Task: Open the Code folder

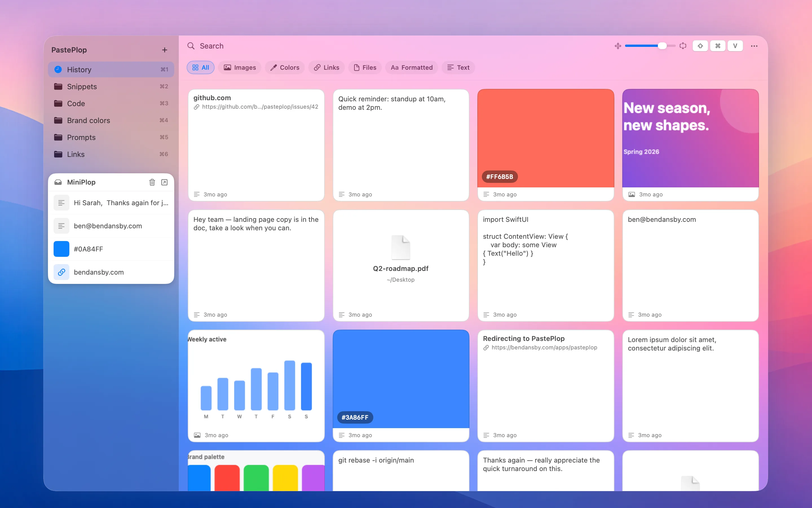Action: point(111,104)
